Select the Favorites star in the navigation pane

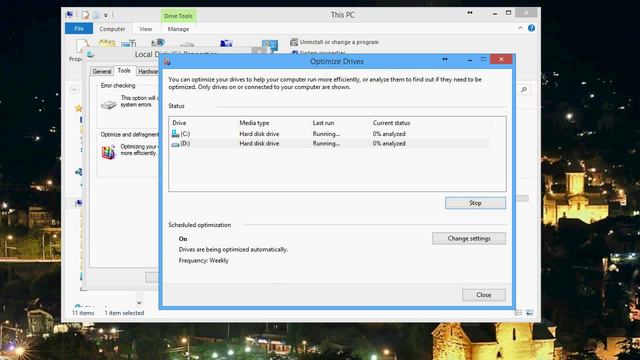pyautogui.click(x=78, y=108)
